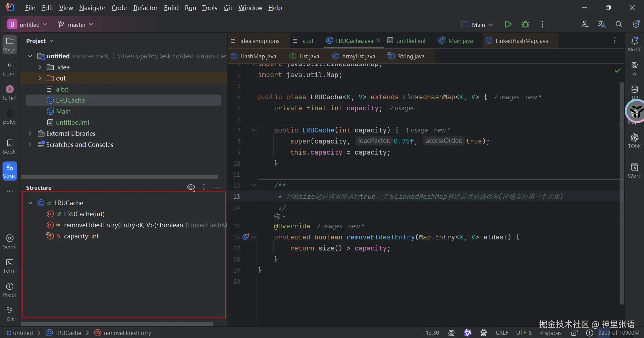Click the CRLF line separator in the status bar
This screenshot has height=338, width=644.
click(x=502, y=333)
